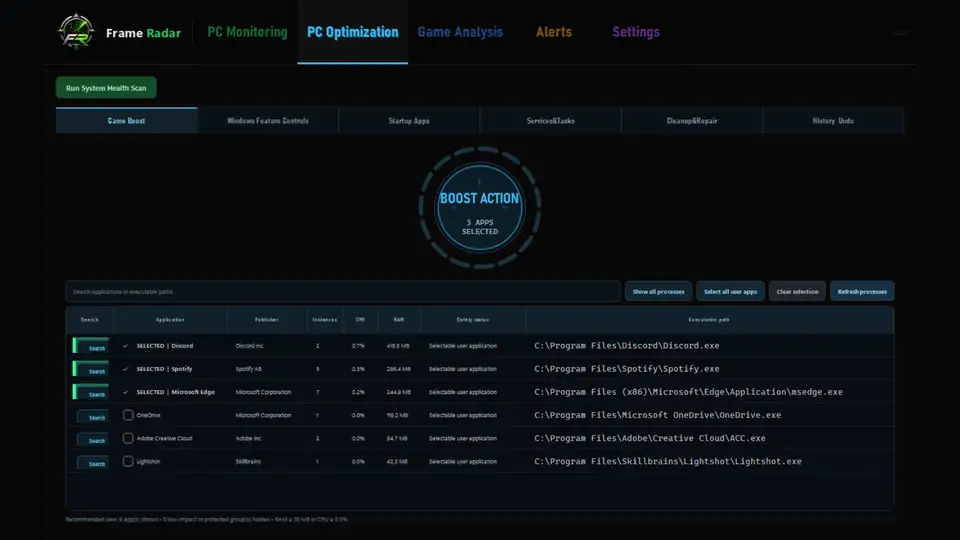The image size is (960, 540).
Task: Click the Executable path column header
Action: pos(709,320)
